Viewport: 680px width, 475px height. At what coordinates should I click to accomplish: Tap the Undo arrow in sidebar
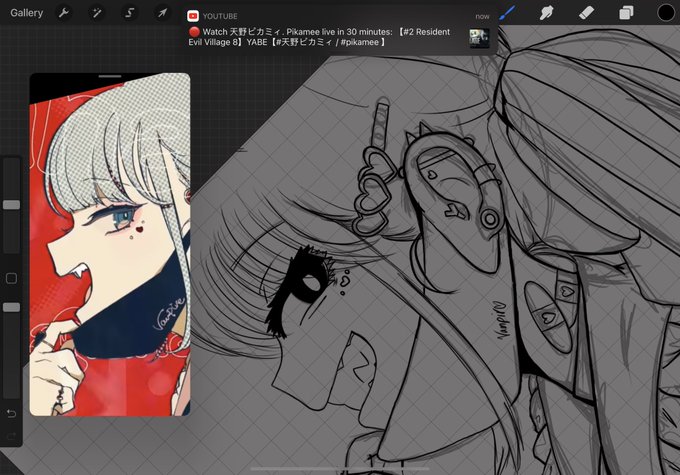click(x=12, y=413)
